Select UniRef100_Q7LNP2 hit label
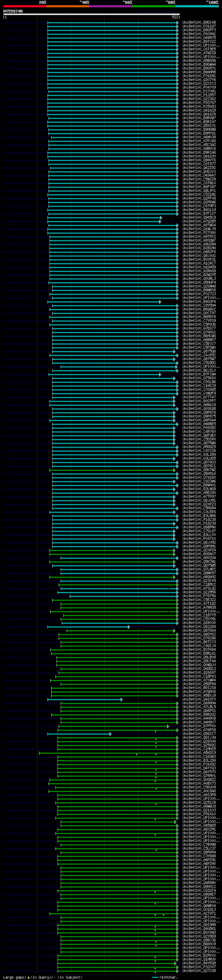222x980 pixels. 199,569
